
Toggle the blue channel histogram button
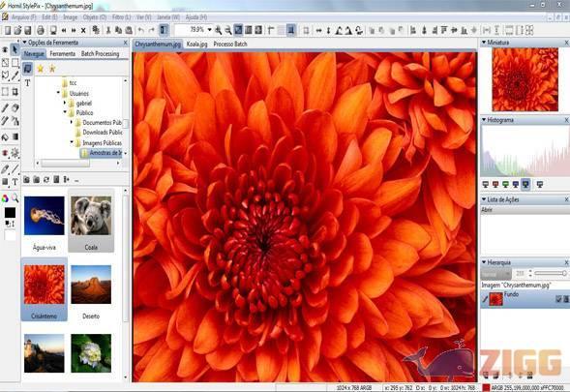tap(515, 185)
